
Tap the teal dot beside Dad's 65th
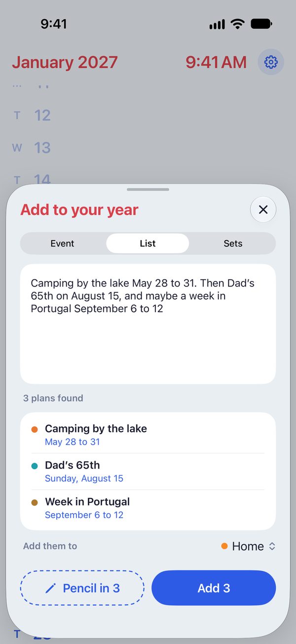35,466
